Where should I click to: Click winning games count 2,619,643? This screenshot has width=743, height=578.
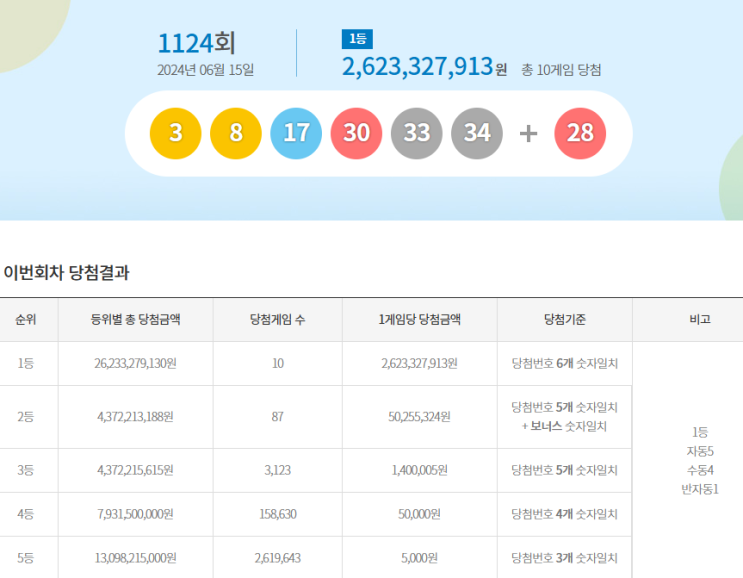[x=278, y=558]
